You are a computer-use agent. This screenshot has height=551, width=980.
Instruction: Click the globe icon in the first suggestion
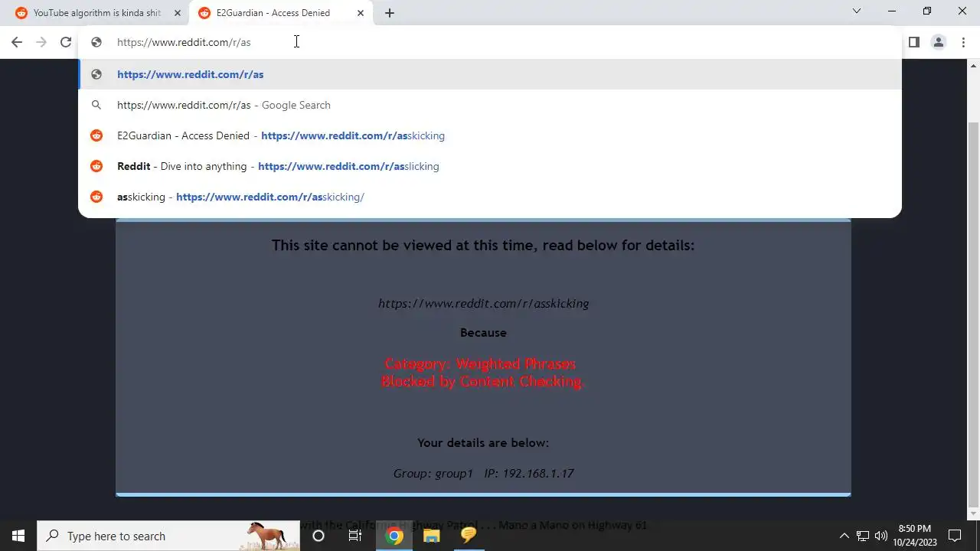click(x=96, y=74)
